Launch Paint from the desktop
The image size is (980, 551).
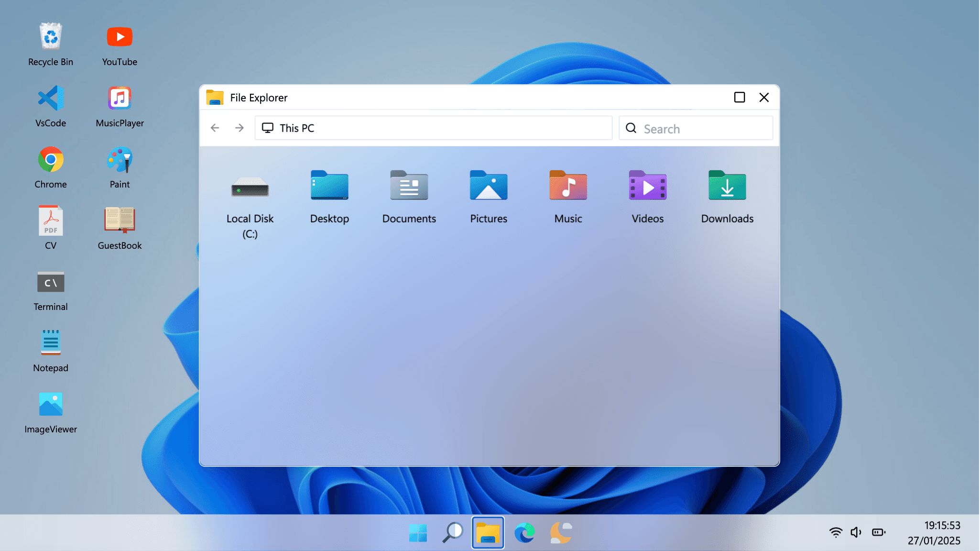119,159
